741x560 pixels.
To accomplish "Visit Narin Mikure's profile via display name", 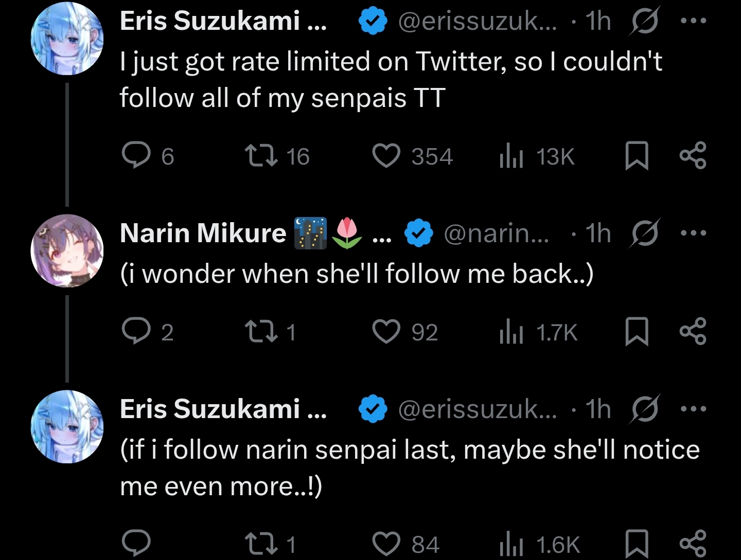I will tap(203, 233).
